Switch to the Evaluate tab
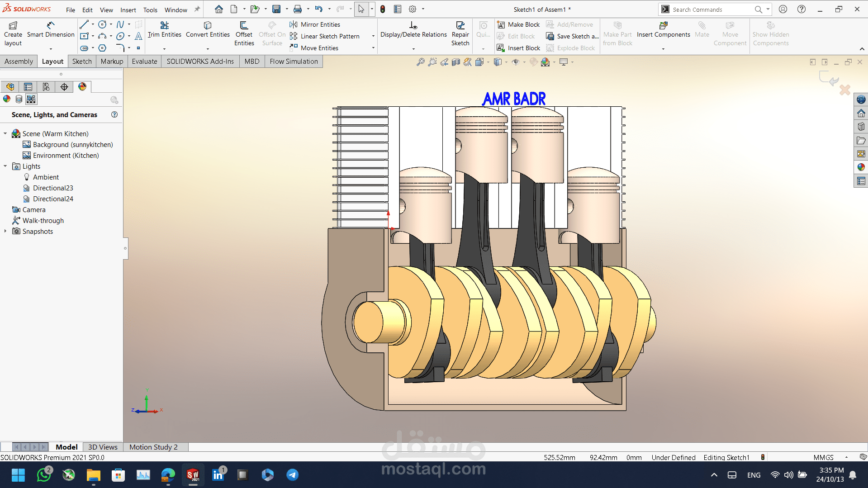The image size is (868, 488). tap(144, 62)
